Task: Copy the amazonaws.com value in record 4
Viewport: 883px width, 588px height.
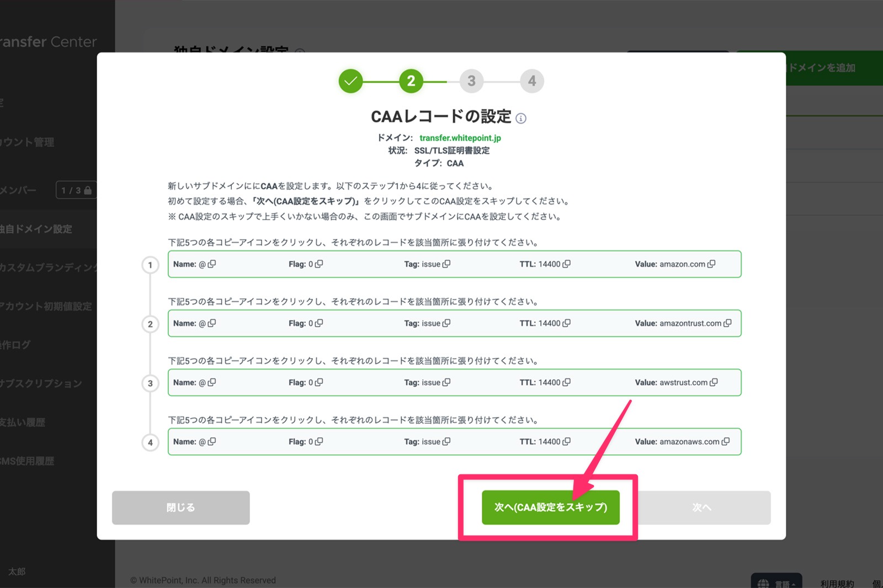Action: click(x=726, y=441)
